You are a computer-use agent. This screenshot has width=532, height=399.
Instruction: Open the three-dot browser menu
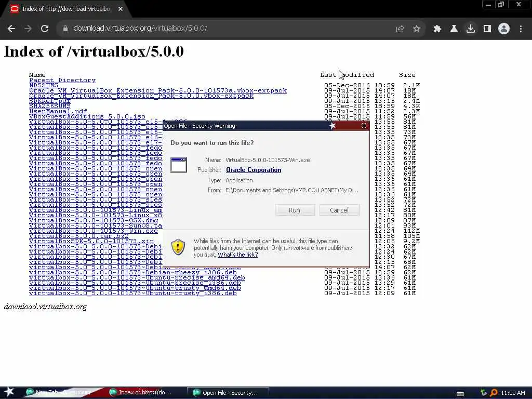pos(521,29)
